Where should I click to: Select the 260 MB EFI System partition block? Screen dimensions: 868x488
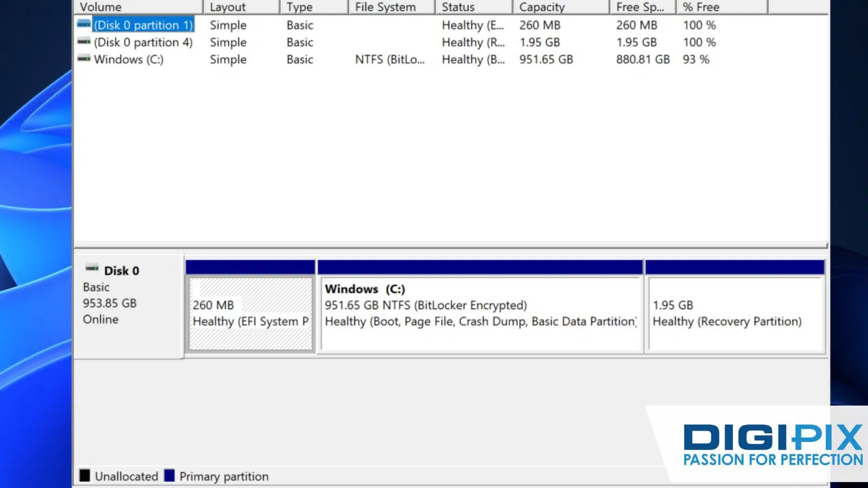(x=250, y=314)
